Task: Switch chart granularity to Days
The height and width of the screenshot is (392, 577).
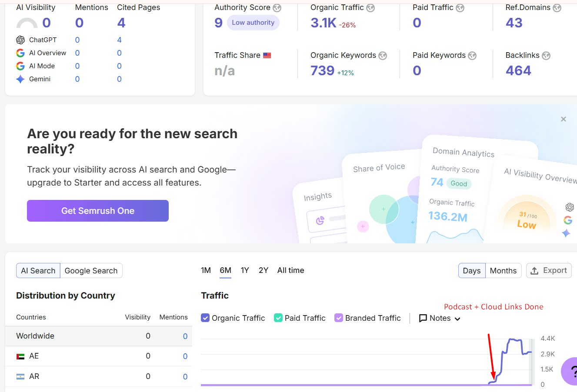Action: 472,271
